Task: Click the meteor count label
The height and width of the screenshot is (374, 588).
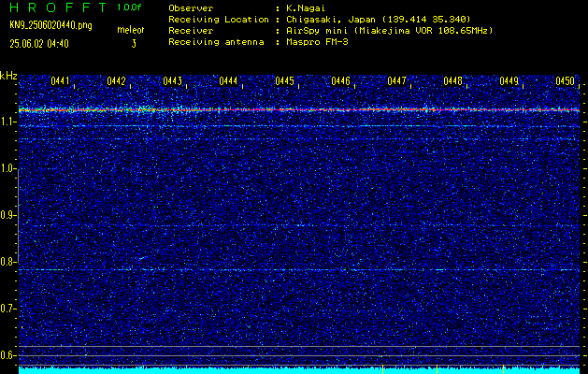Action: 131,30
